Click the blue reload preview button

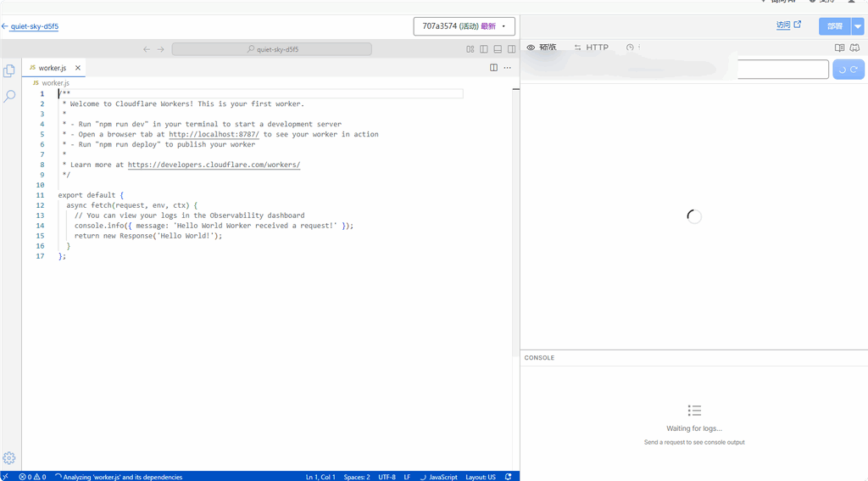[848, 70]
